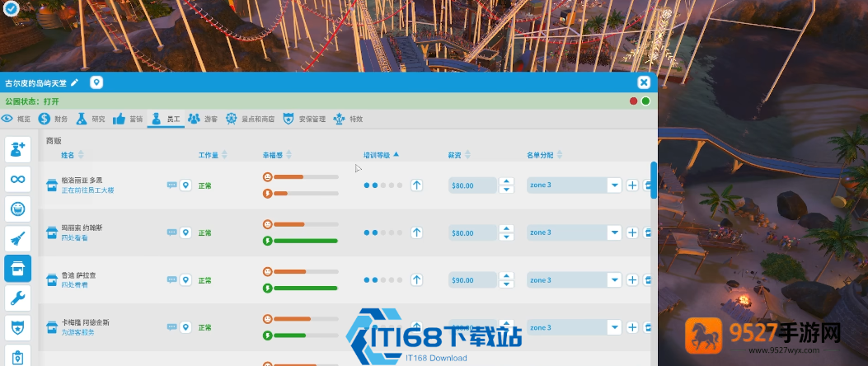Click the park location pin in the title bar

[x=96, y=82]
